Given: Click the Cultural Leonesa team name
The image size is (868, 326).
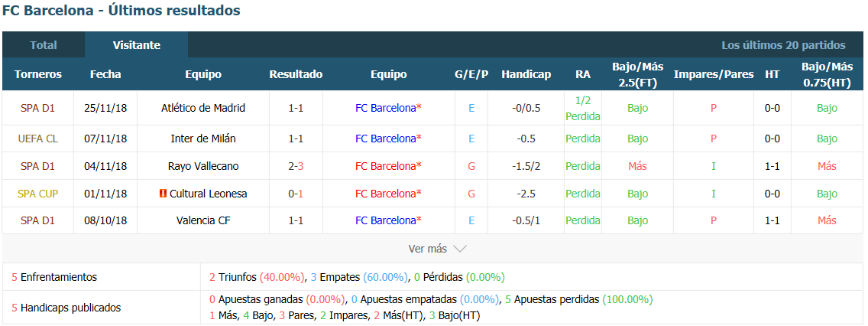Looking at the screenshot, I should point(208,194).
